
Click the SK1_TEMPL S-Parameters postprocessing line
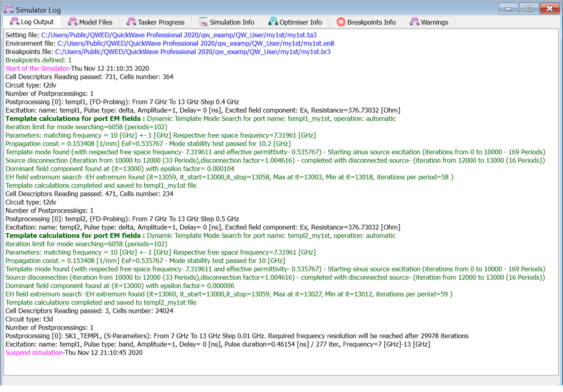point(237,336)
